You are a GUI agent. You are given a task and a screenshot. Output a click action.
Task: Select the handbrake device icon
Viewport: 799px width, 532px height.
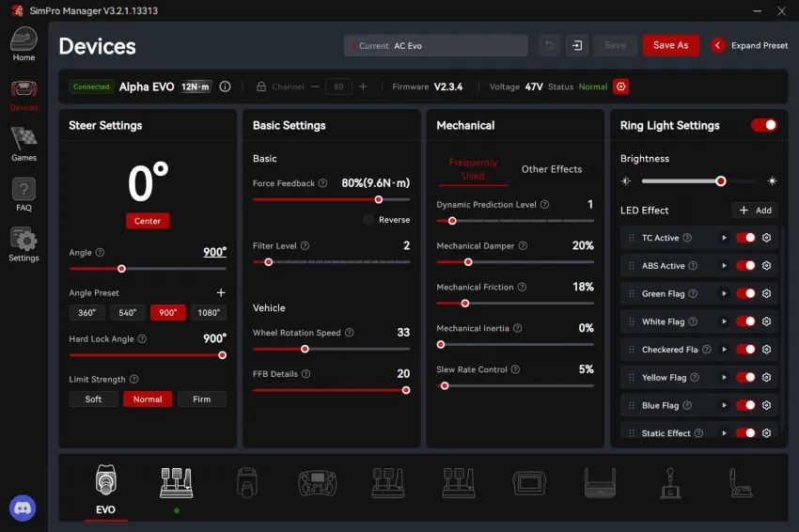[x=742, y=483]
